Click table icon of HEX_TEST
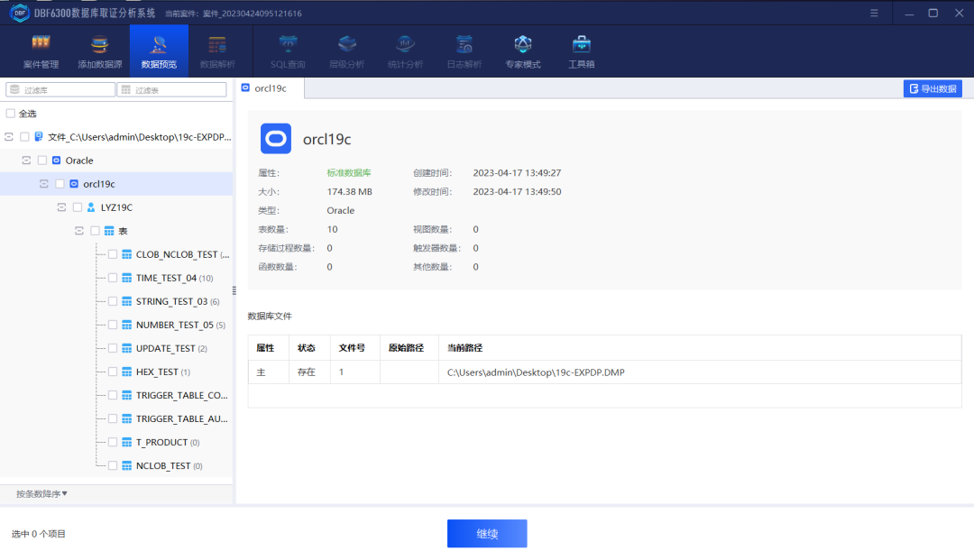 tap(127, 372)
